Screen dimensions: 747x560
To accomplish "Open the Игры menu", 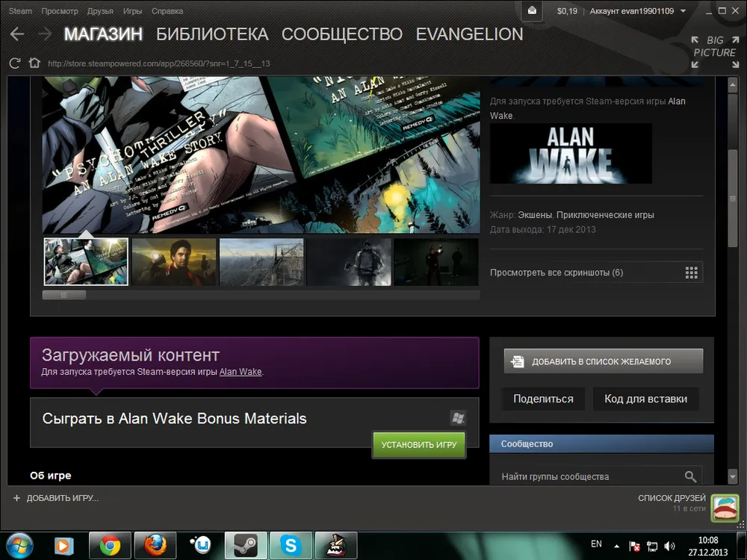I will (x=132, y=11).
